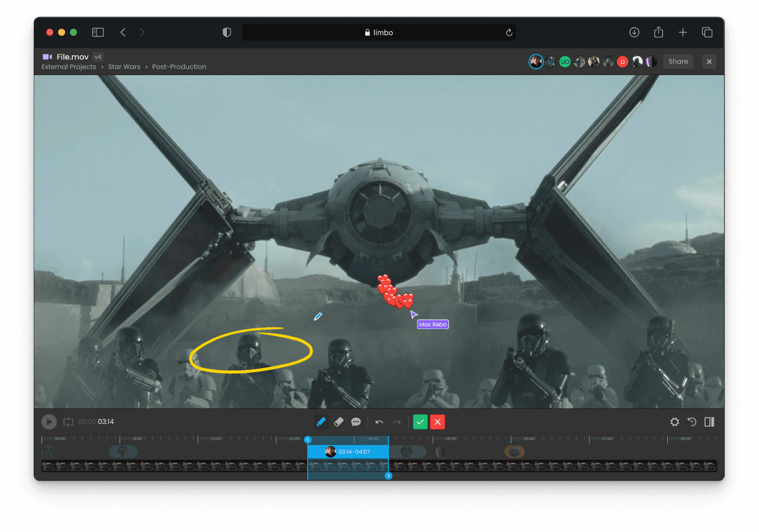
Task: Reload the page
Action: click(x=509, y=33)
